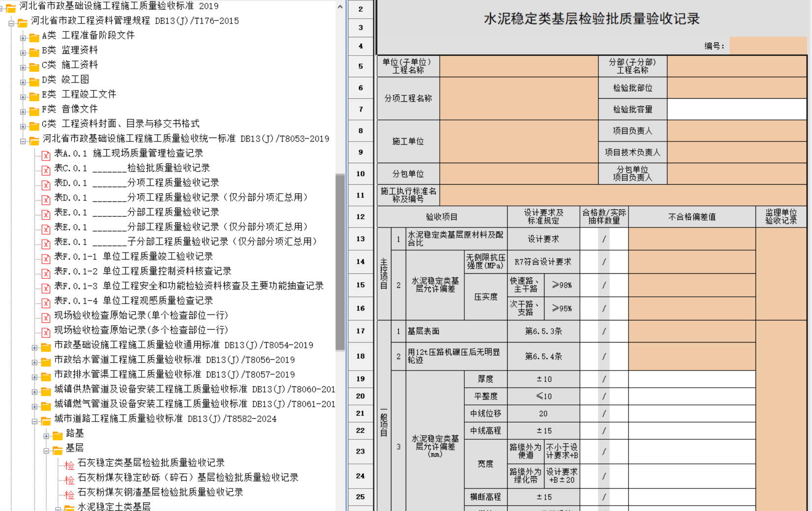
Task: Click the C类 施工资料 folder icon
Action: coord(34,67)
